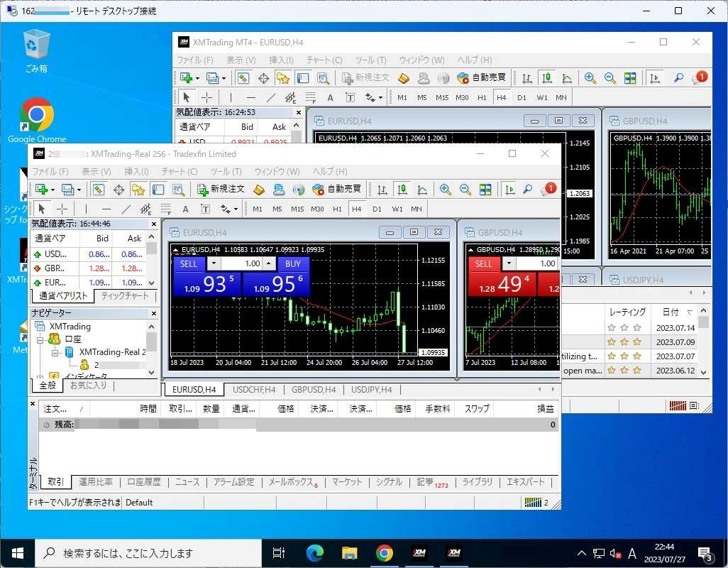Click Navigator panel scrollbar down arrow
Screen dimensions: 728x568
click(x=151, y=373)
